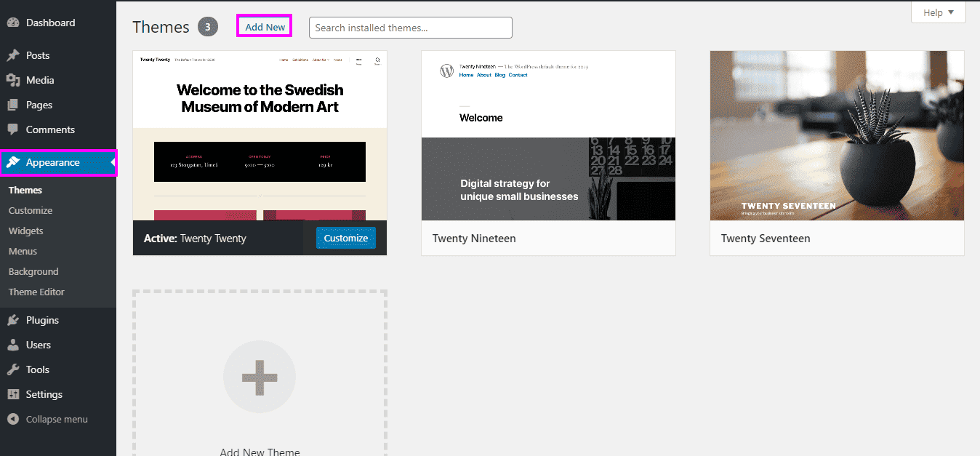Click the blue Customize button
Screen dimensions: 980x456
[346, 238]
